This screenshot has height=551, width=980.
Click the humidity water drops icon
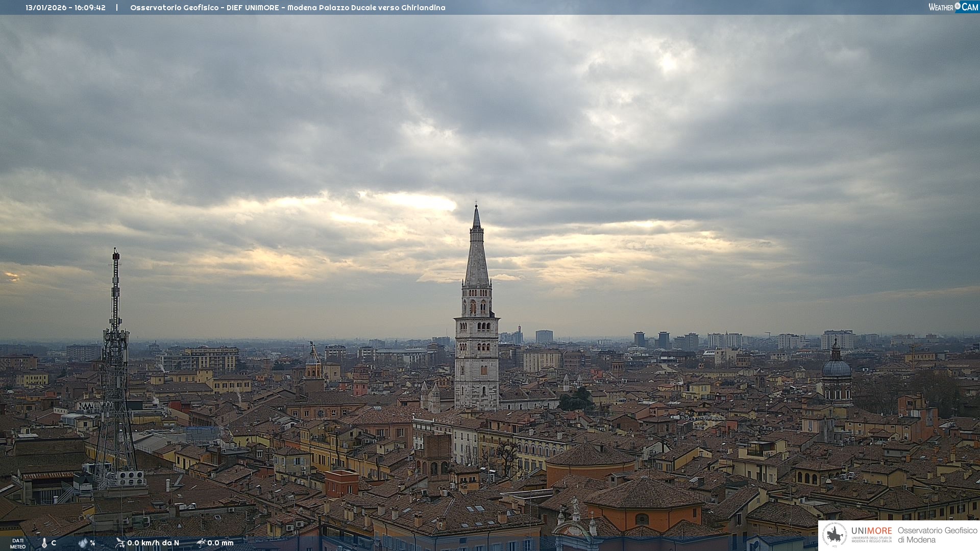click(83, 543)
